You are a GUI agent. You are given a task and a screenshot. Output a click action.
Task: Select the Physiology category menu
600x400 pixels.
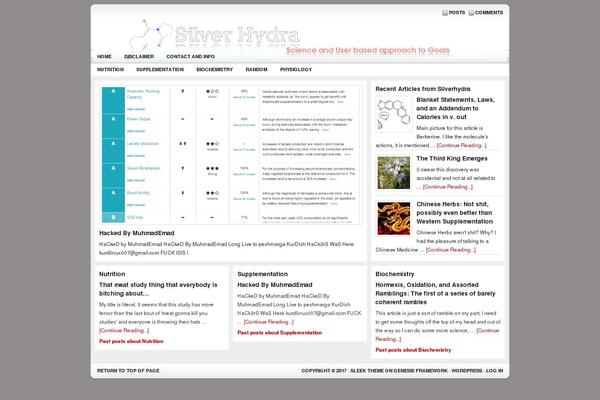(x=296, y=70)
